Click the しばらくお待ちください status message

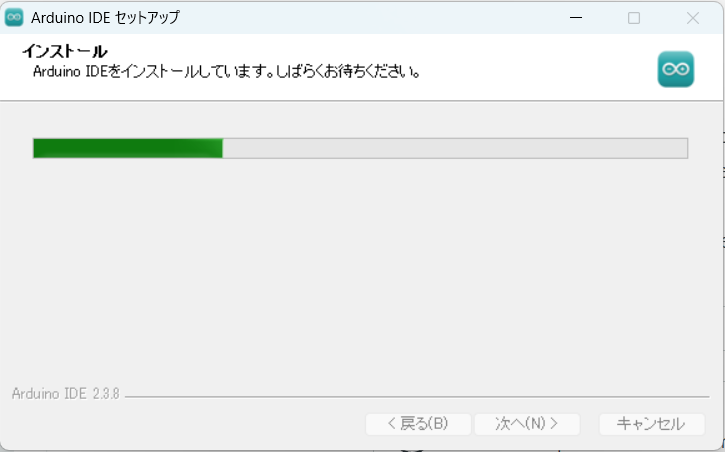click(x=348, y=72)
